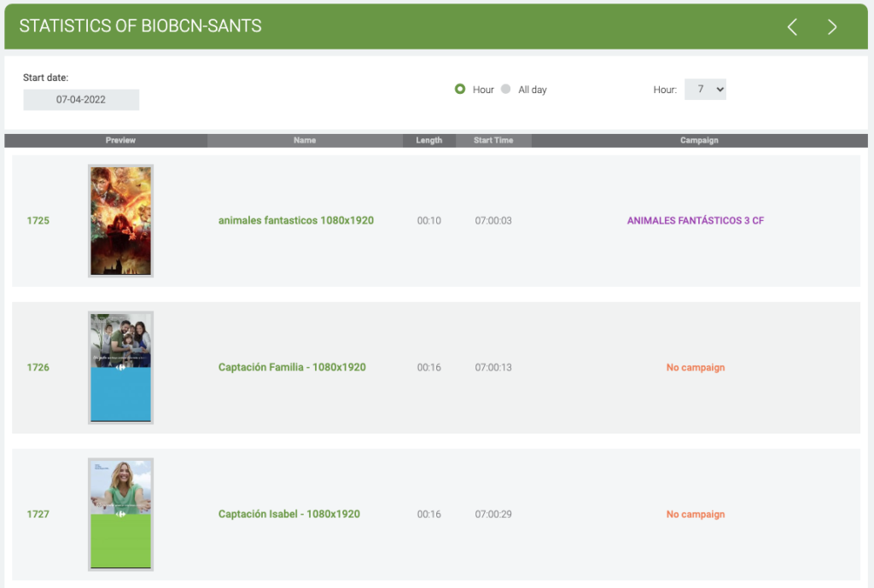Click the Start Time column header
This screenshot has height=588, width=874.
[493, 141]
